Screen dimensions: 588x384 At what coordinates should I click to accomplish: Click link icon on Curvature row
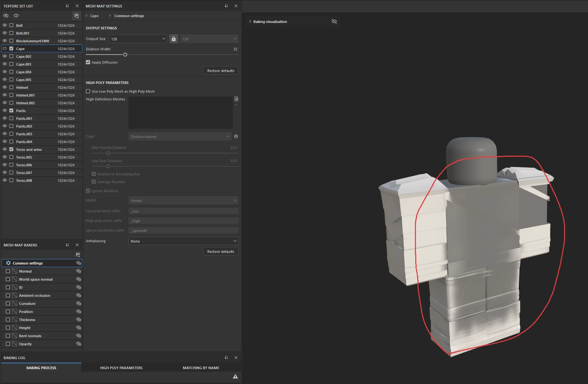[x=78, y=303]
